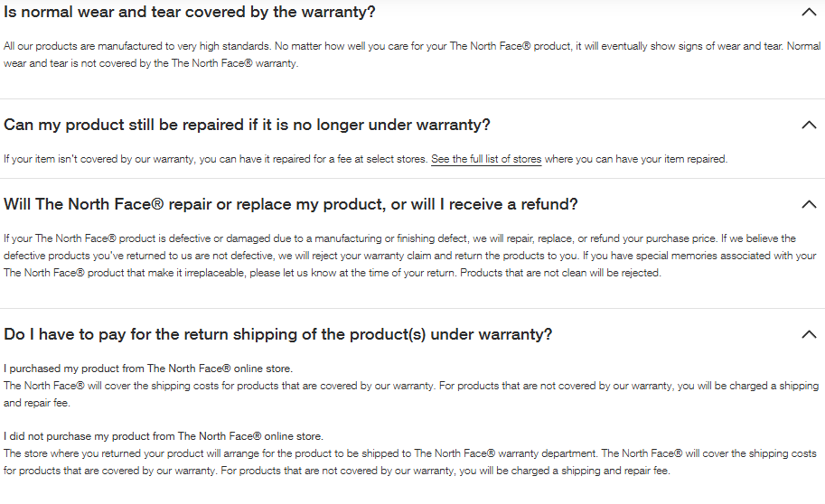Click 'Products that are not clean will be rejected'
This screenshot has width=825, height=504.
560,273
